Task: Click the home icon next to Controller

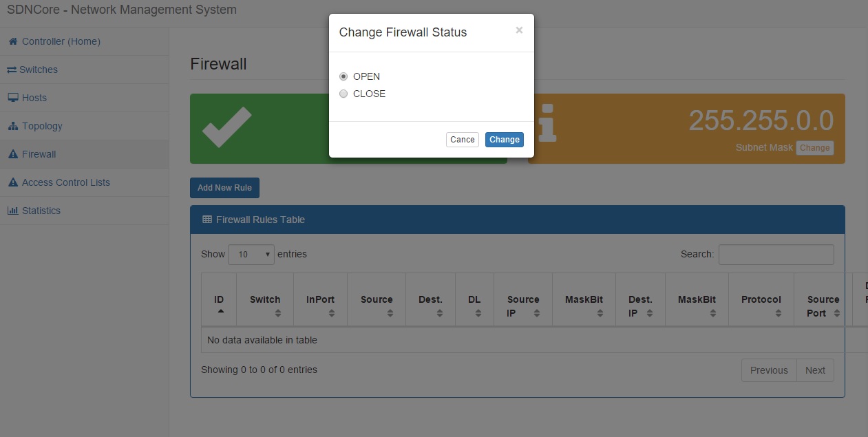Action: coord(12,41)
